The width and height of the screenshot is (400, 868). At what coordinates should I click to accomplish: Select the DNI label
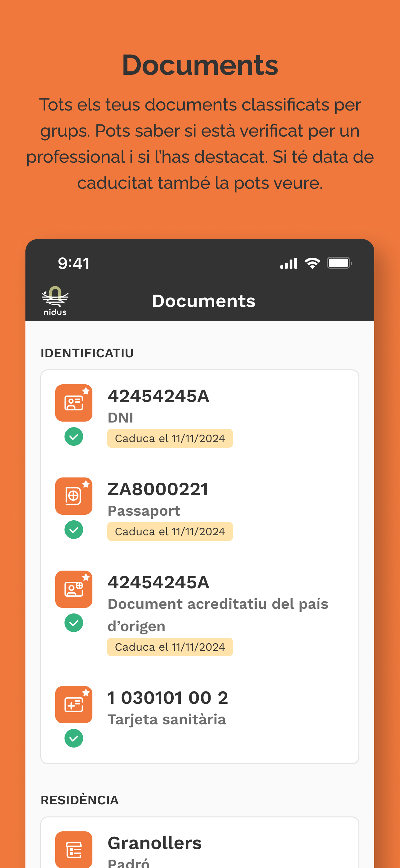tap(120, 418)
